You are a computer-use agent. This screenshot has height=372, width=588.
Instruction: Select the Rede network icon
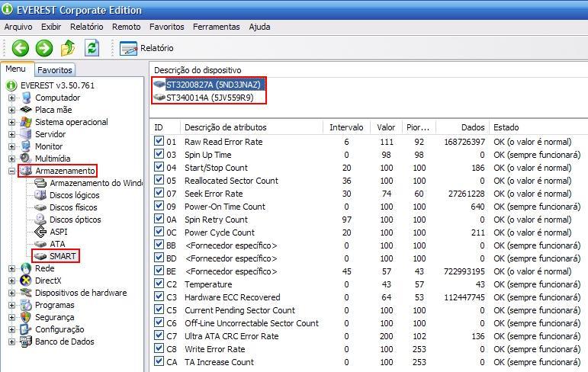point(26,268)
